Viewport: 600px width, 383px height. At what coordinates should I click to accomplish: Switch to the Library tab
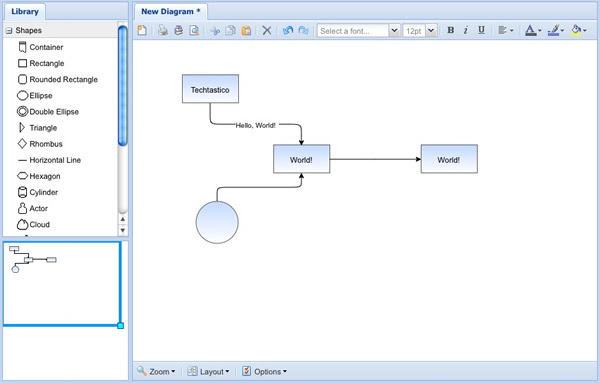coord(25,11)
